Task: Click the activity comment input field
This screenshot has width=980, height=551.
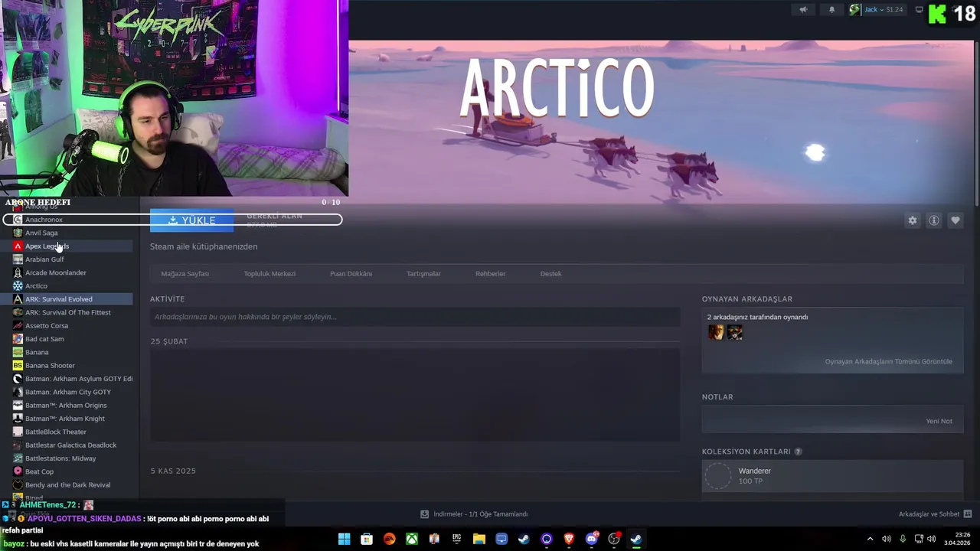Action: [x=415, y=317]
